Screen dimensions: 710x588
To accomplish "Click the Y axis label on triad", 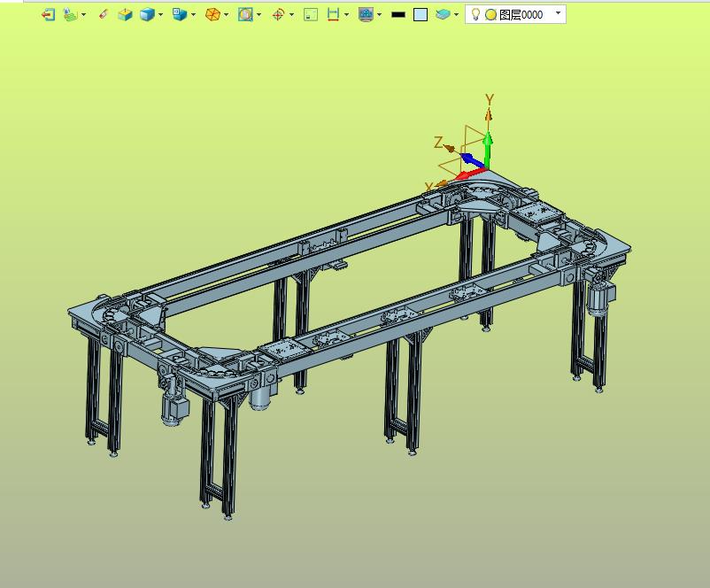I will [x=489, y=100].
